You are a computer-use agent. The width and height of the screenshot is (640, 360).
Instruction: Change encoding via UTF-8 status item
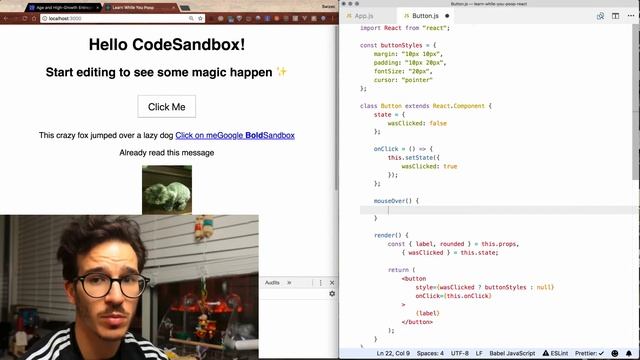tap(460, 353)
